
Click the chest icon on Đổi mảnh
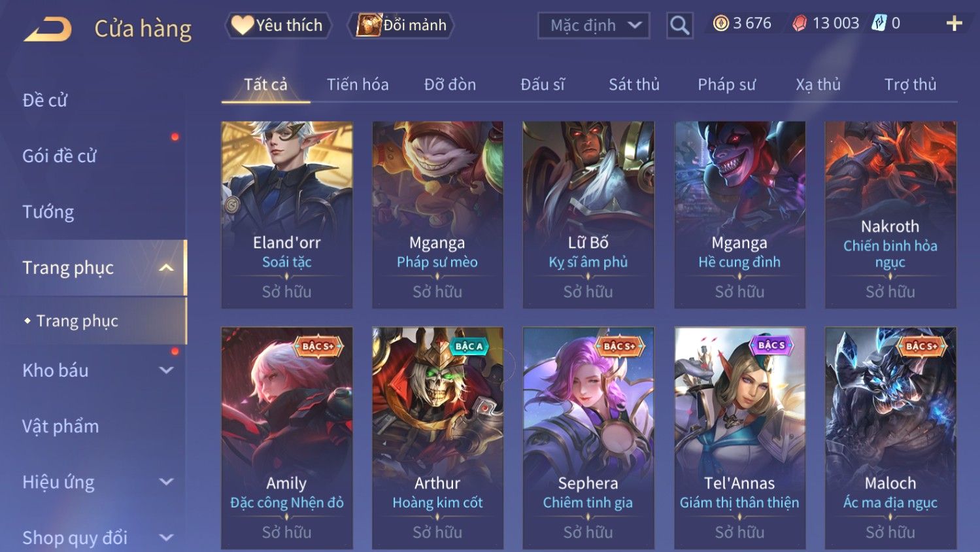(x=369, y=25)
